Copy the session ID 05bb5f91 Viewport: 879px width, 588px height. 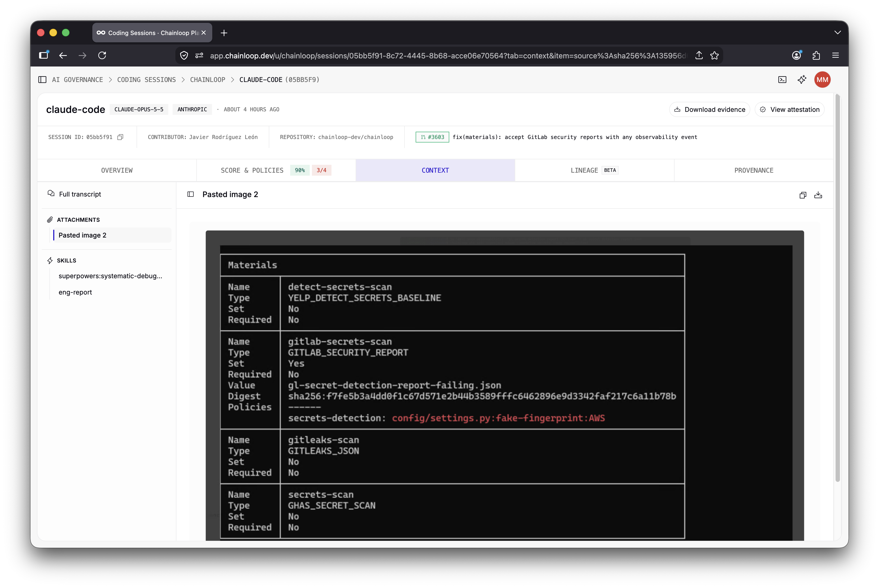(120, 137)
